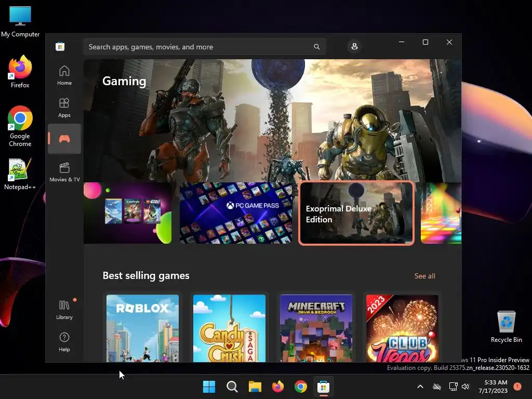Open Movies & TV section
Image resolution: width=532 pixels, height=399 pixels.
coord(64,172)
